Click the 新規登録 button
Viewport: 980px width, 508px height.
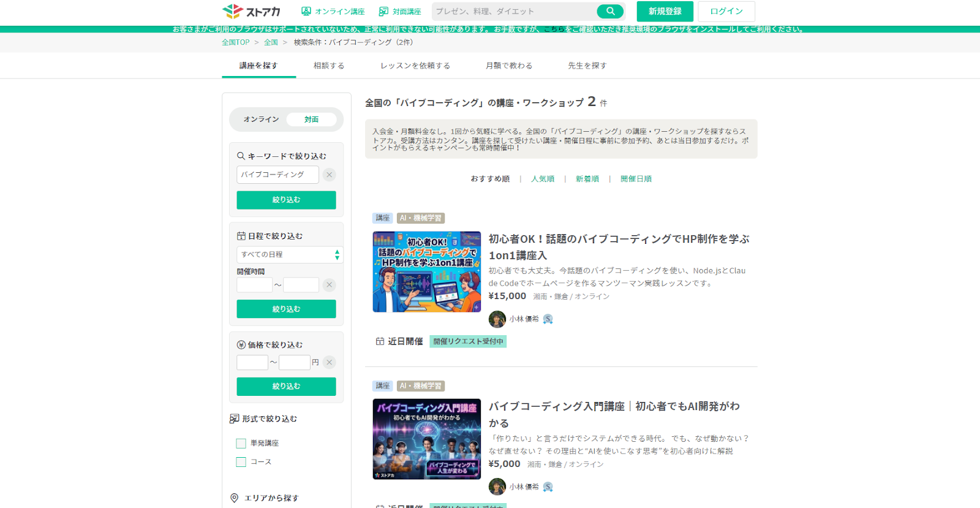665,11
